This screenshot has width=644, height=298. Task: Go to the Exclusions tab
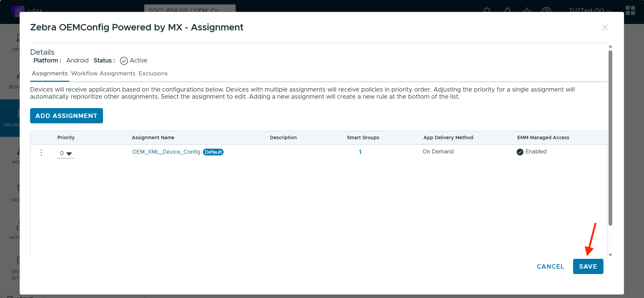[x=153, y=74]
